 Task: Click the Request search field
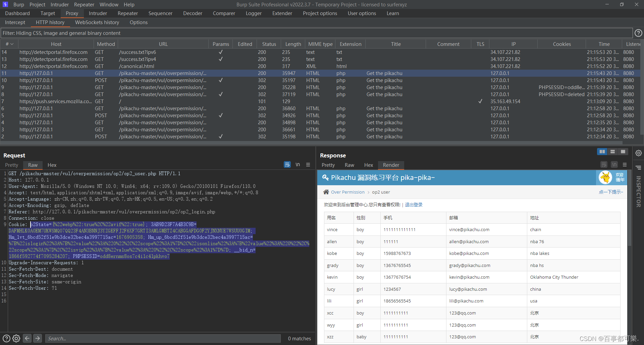tap(163, 339)
